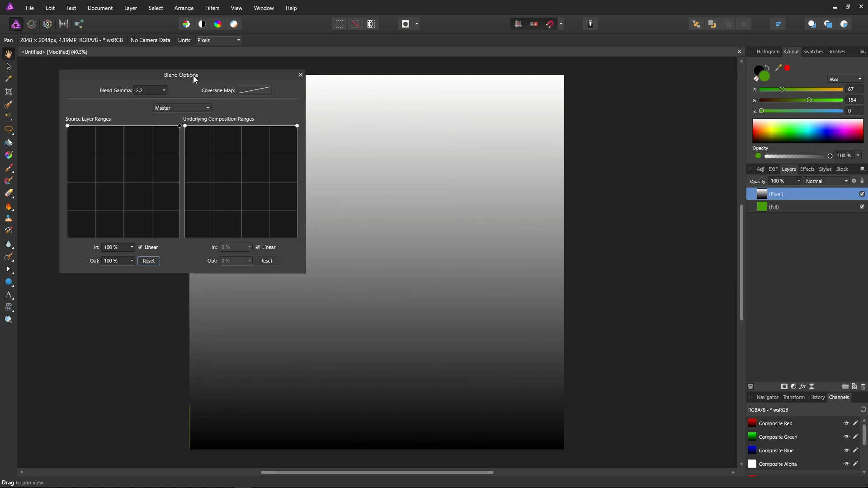Click the Coverage Map curve preview
The width and height of the screenshot is (868, 488).
(255, 90)
